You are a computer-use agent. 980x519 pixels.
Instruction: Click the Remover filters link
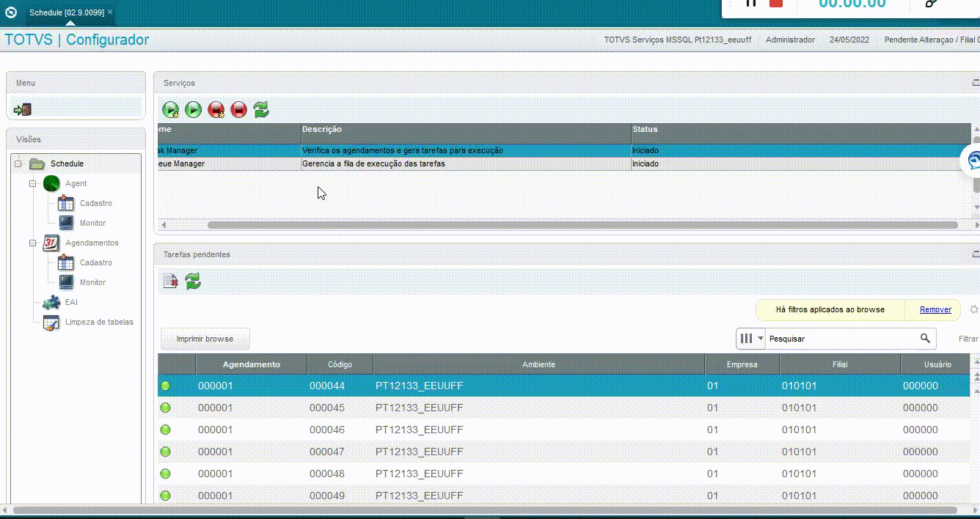point(935,309)
